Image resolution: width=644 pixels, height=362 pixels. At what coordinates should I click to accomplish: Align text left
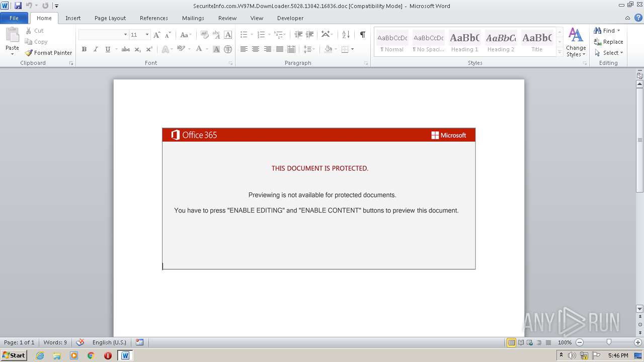pos(244,49)
